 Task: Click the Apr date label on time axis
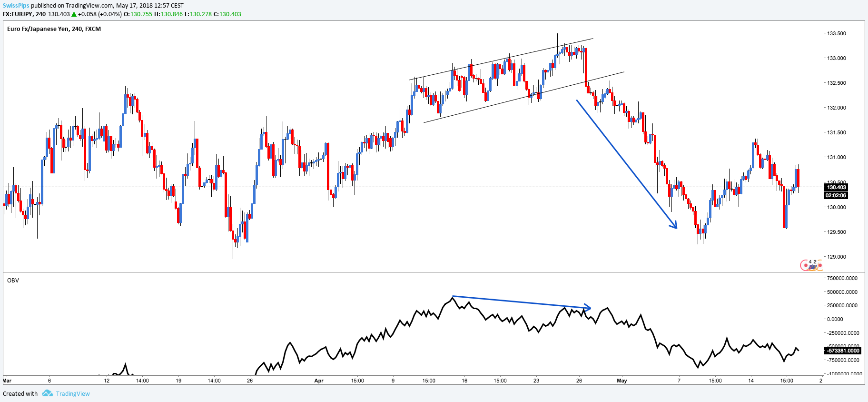(x=319, y=381)
